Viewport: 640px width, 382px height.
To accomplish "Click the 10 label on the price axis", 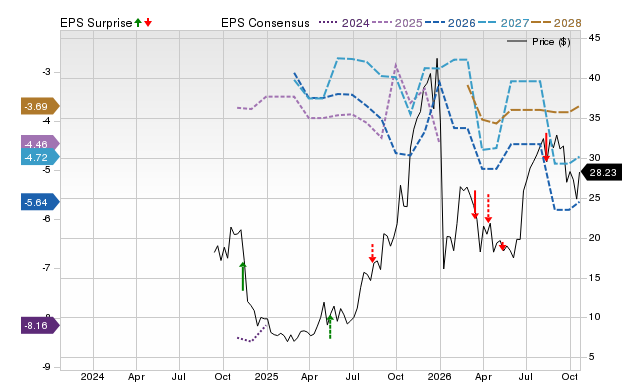I will click(x=595, y=317).
